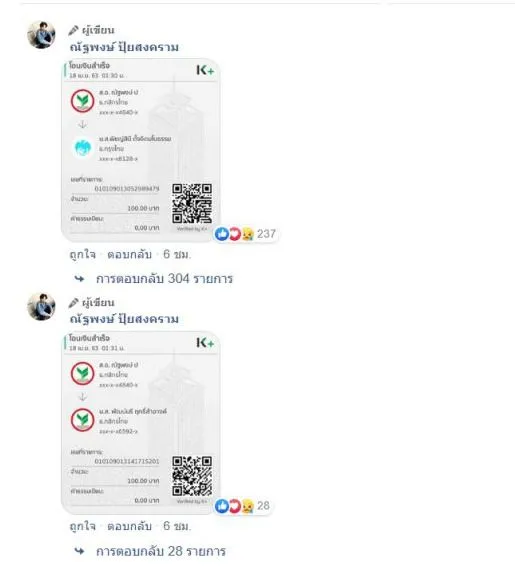Click sad reaction icon on second comment
The image size is (515, 572).
tap(248, 506)
